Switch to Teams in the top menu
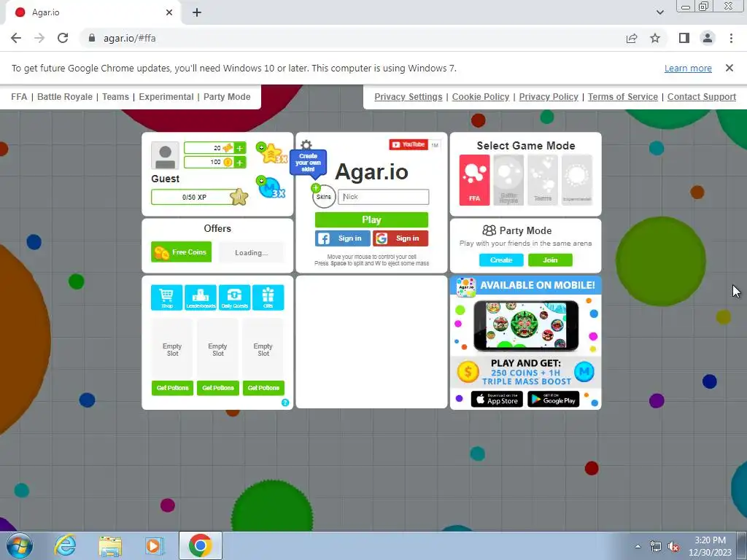The height and width of the screenshot is (560, 747). (x=116, y=97)
